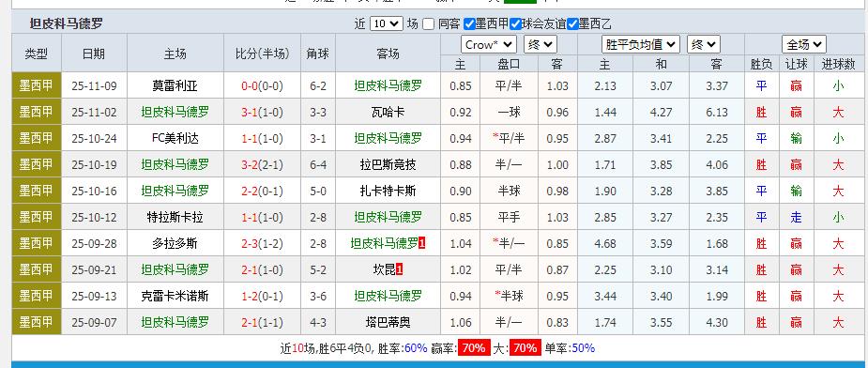The height and width of the screenshot is (368, 868).
Task: Click the red card badge next to 坎昆
Action: coord(400,270)
